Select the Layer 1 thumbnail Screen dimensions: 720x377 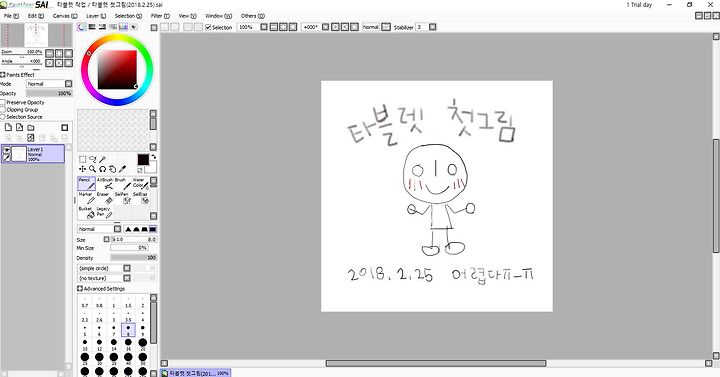pos(18,154)
